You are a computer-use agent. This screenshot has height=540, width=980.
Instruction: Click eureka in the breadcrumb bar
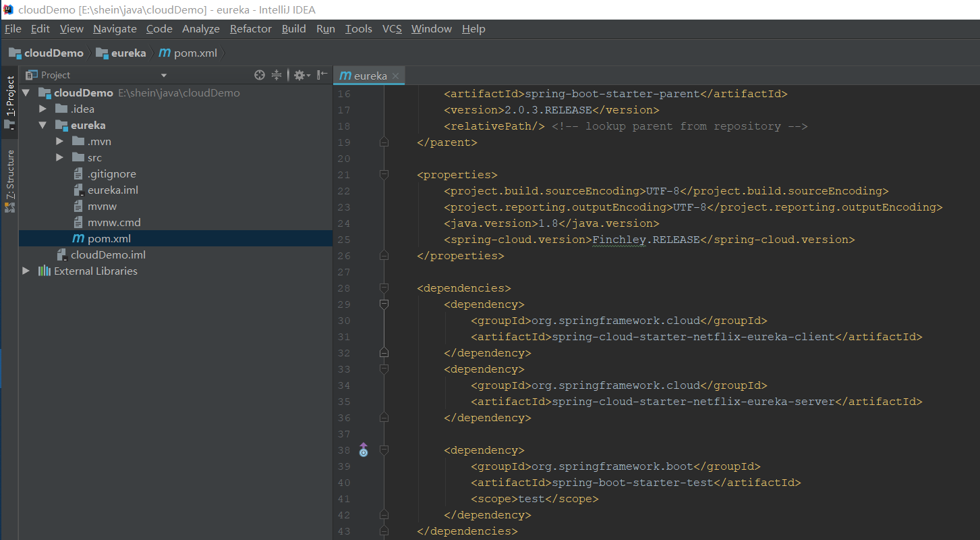(121, 53)
